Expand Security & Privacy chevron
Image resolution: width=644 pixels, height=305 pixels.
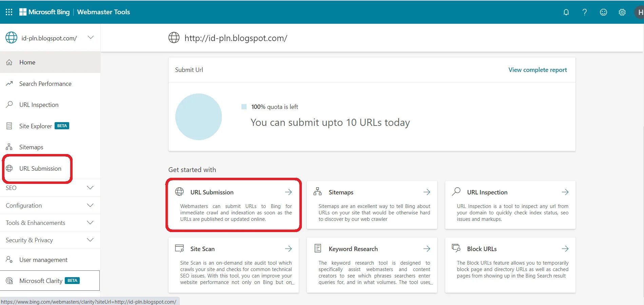point(90,240)
